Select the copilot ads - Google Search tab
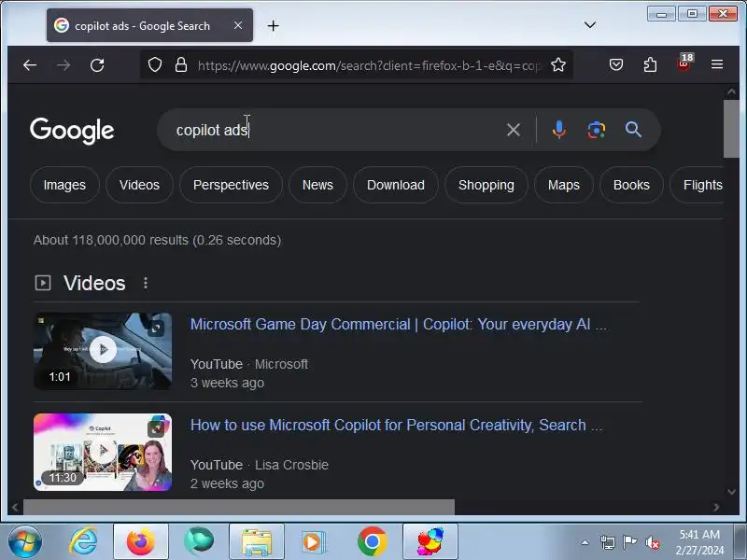The height and width of the screenshot is (560, 747). [149, 26]
